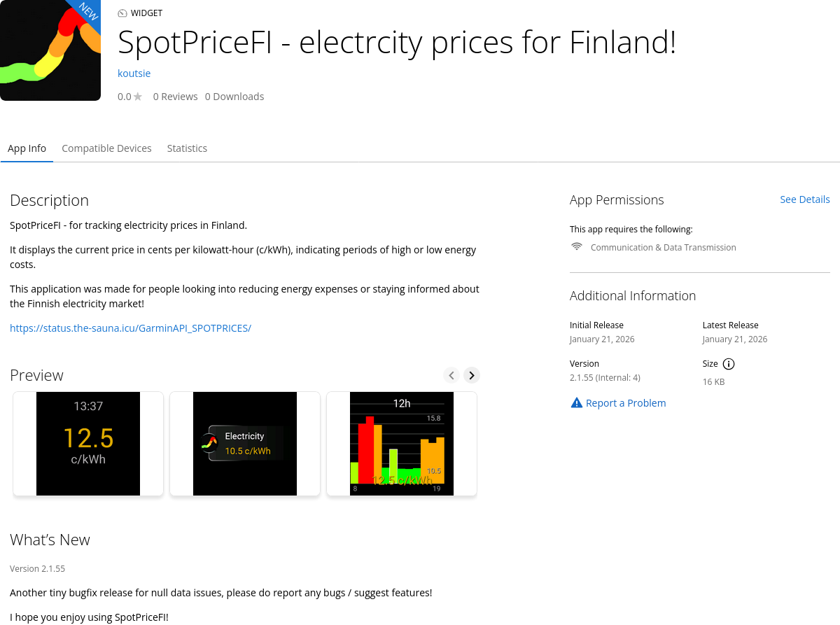Click the size info icon
Screen dimensions: 840x625
tap(729, 364)
